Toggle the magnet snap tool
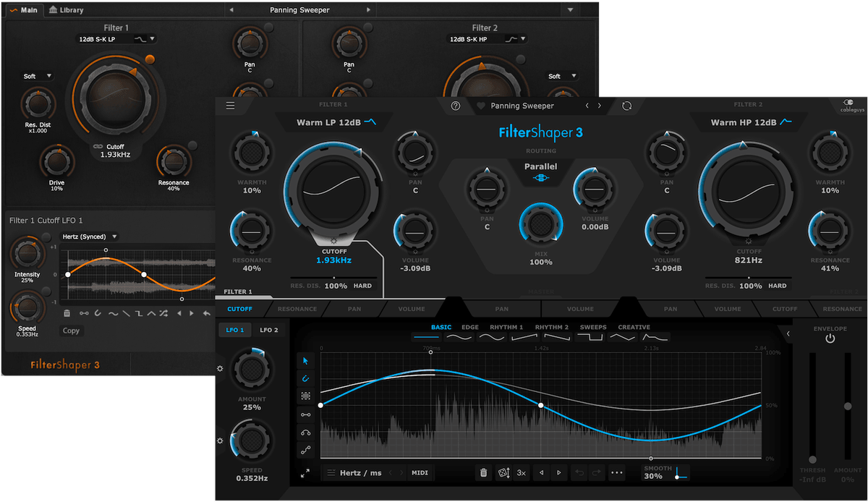Viewport: 868px width, 502px height. (305, 378)
